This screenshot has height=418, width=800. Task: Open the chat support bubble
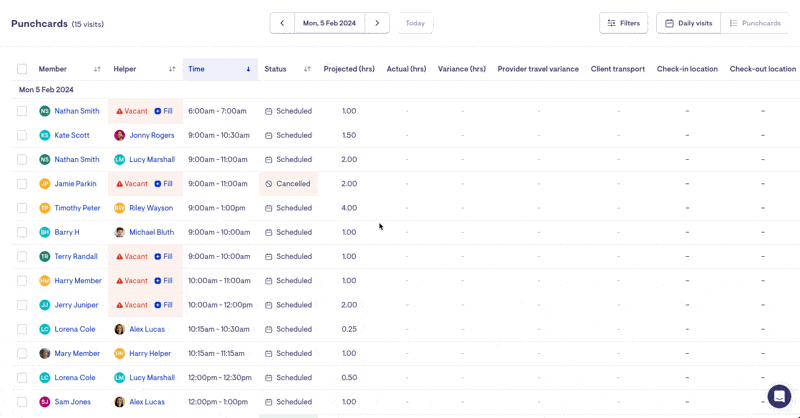click(x=779, y=396)
